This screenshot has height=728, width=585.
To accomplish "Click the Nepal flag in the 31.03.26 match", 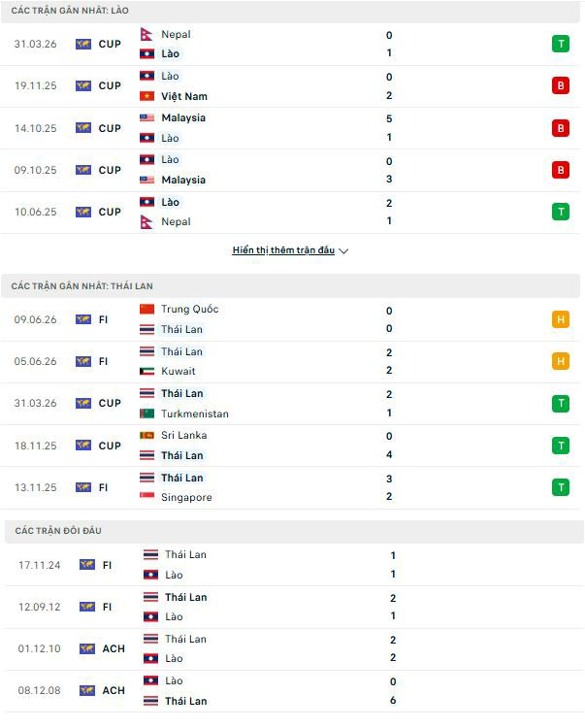I will tap(146, 34).
